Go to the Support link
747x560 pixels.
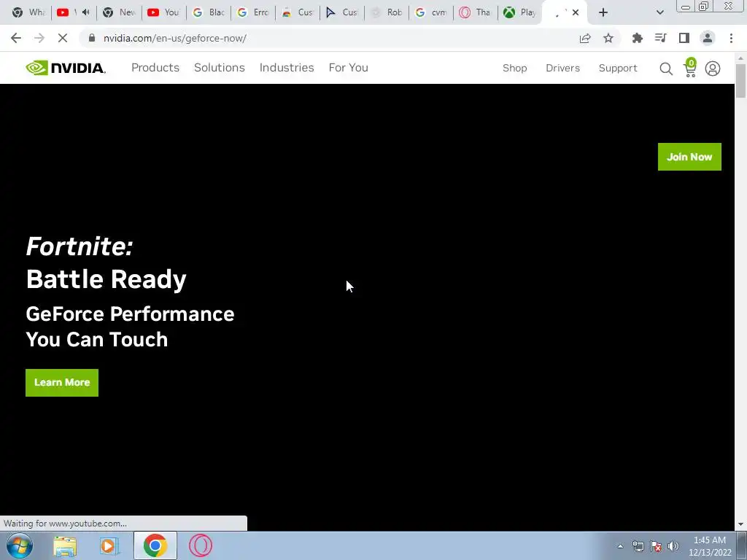coord(618,68)
